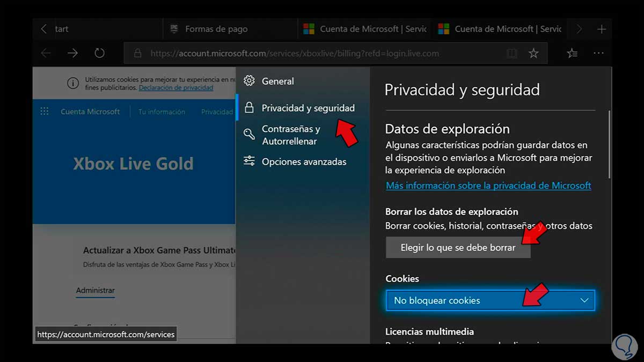Click Administrar link on Xbox page
This screenshot has height=362, width=644.
click(95, 290)
